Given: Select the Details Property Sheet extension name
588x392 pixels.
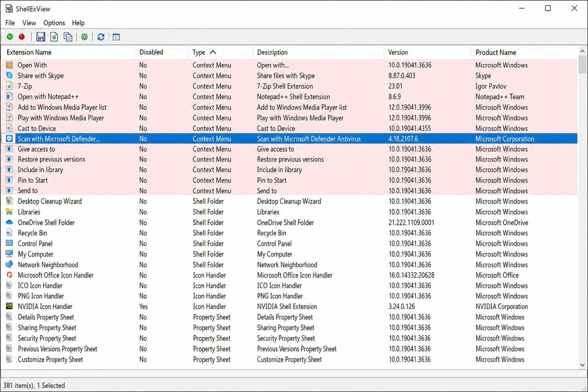Looking at the screenshot, I should (46, 317).
